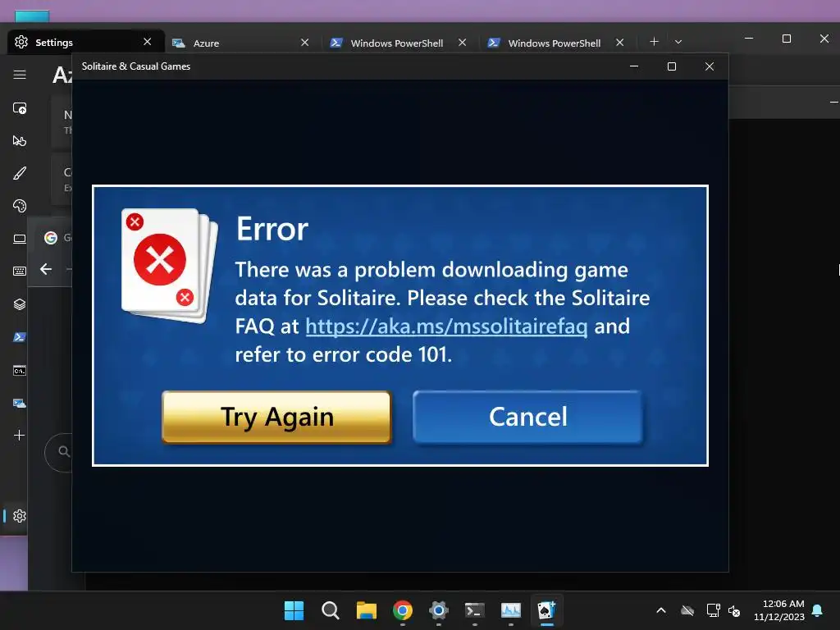
Task: Close the first Windows PowerShell tab
Action: pyautogui.click(x=463, y=43)
